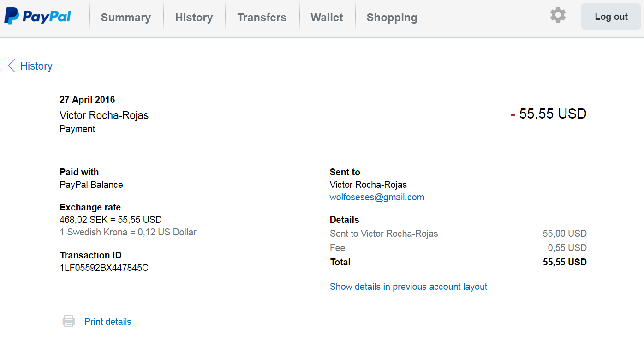Switch to the Transfers tab
The width and height of the screenshot is (644, 342).
[x=262, y=18]
